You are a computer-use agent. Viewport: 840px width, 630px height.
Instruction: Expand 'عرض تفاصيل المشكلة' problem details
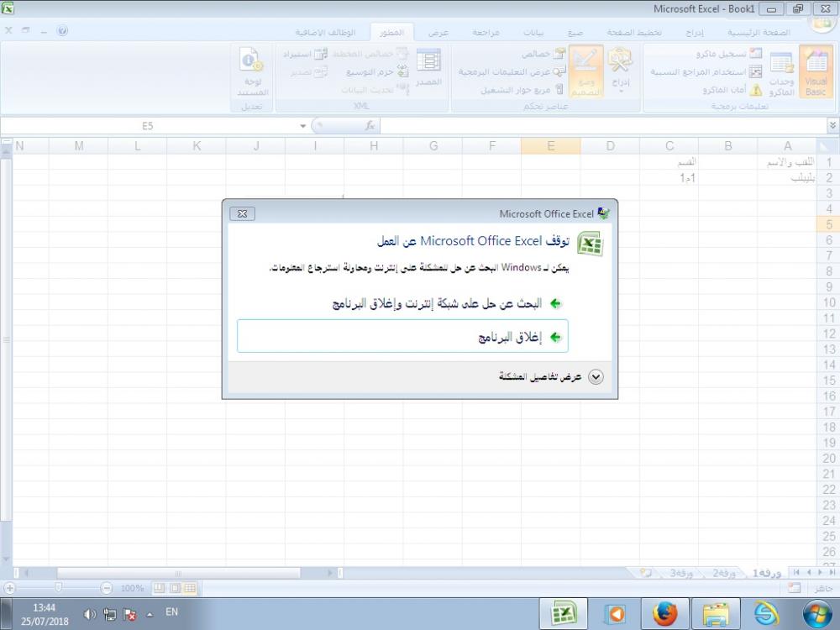(x=550, y=376)
